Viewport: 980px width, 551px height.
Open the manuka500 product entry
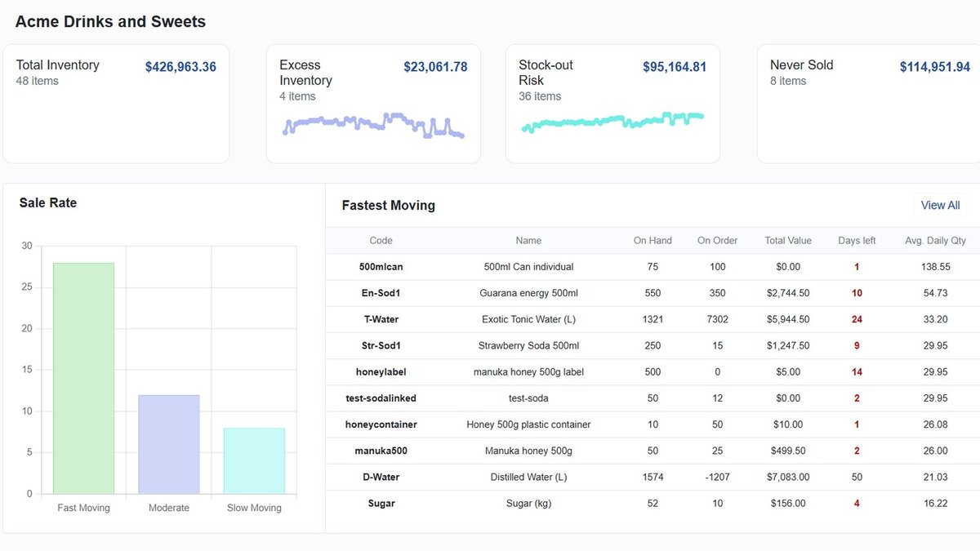pyautogui.click(x=653, y=451)
